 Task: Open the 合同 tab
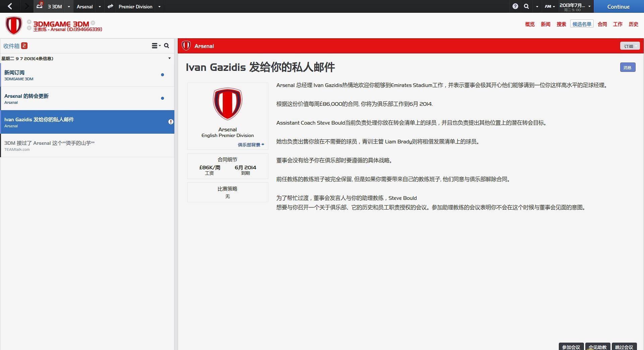pos(602,24)
